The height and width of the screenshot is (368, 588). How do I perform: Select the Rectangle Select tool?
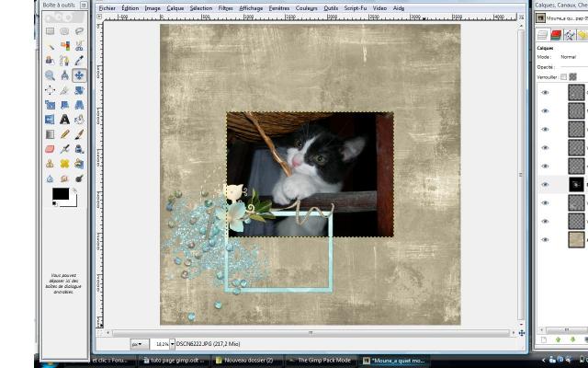pyautogui.click(x=50, y=31)
